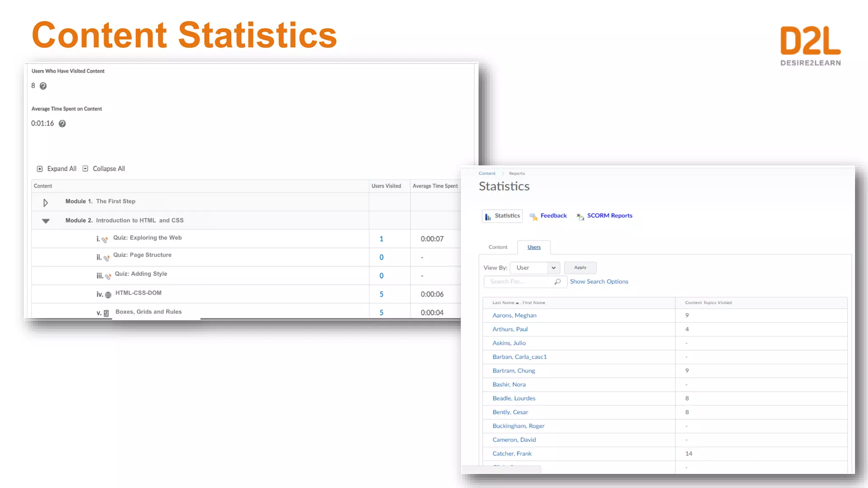868x488 pixels.
Task: Click Quiz: Page Structure row title
Action: point(142,255)
